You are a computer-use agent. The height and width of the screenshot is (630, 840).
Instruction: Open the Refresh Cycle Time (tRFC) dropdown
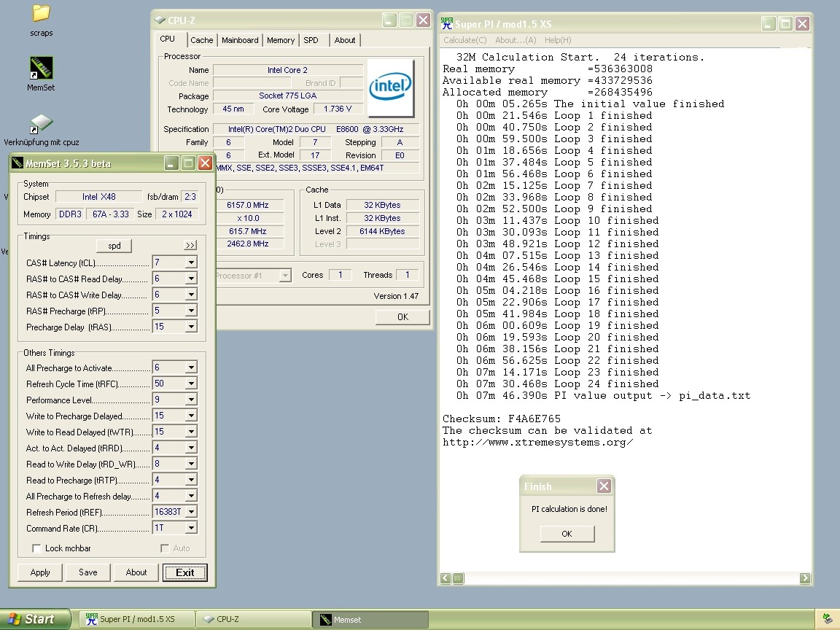[191, 384]
